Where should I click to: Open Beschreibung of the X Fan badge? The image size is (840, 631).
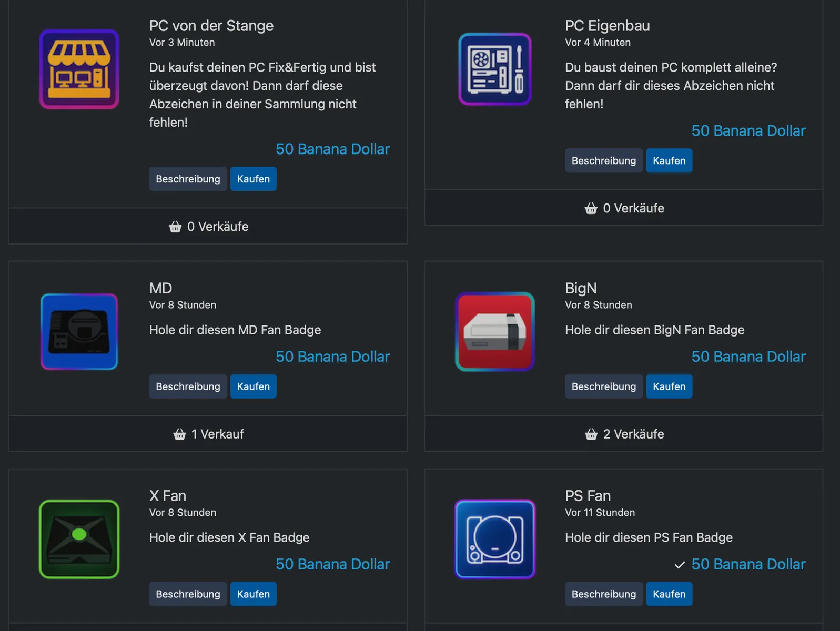click(188, 594)
